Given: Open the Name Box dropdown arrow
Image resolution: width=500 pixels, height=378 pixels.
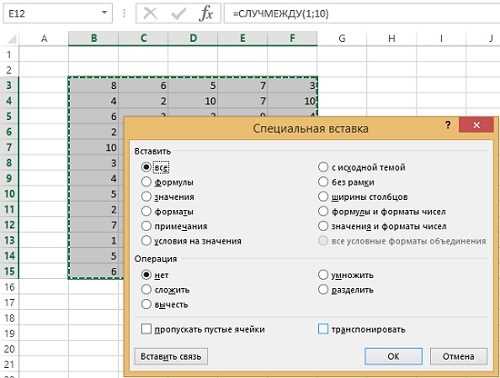Looking at the screenshot, I should [104, 13].
